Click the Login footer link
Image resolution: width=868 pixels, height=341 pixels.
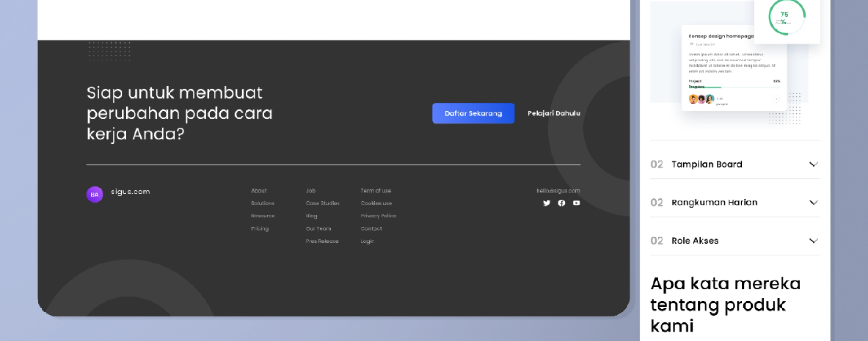click(x=367, y=241)
